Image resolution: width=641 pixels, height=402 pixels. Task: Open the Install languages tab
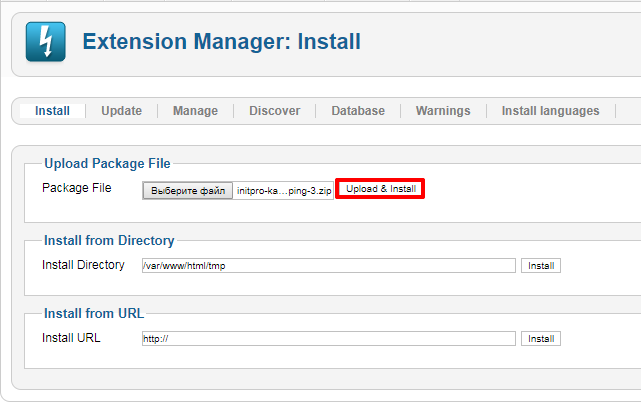pos(551,111)
